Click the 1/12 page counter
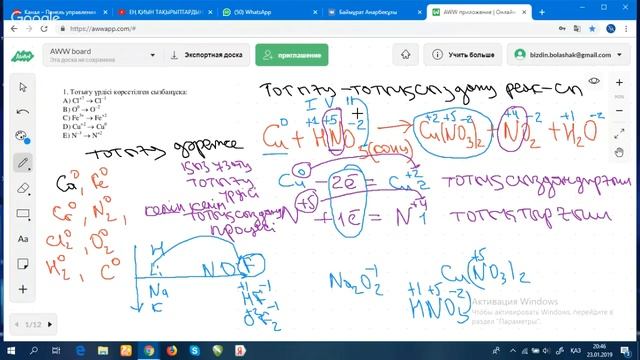 tap(33, 324)
